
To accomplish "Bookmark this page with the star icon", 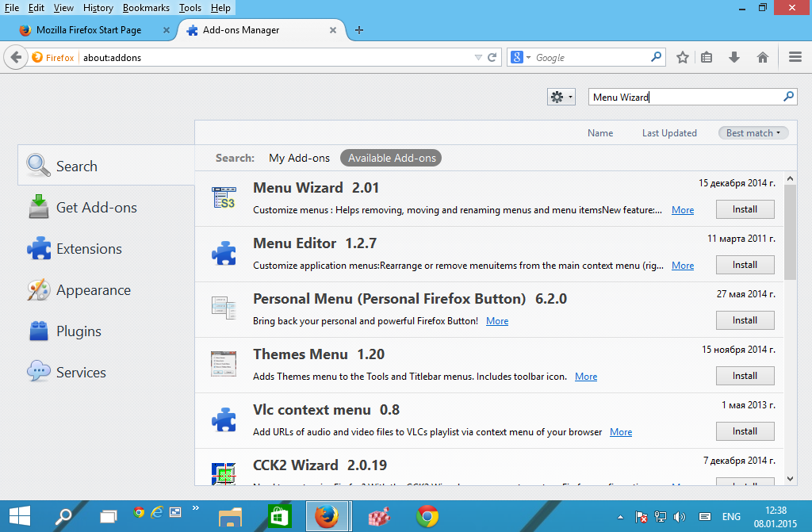I will point(683,57).
